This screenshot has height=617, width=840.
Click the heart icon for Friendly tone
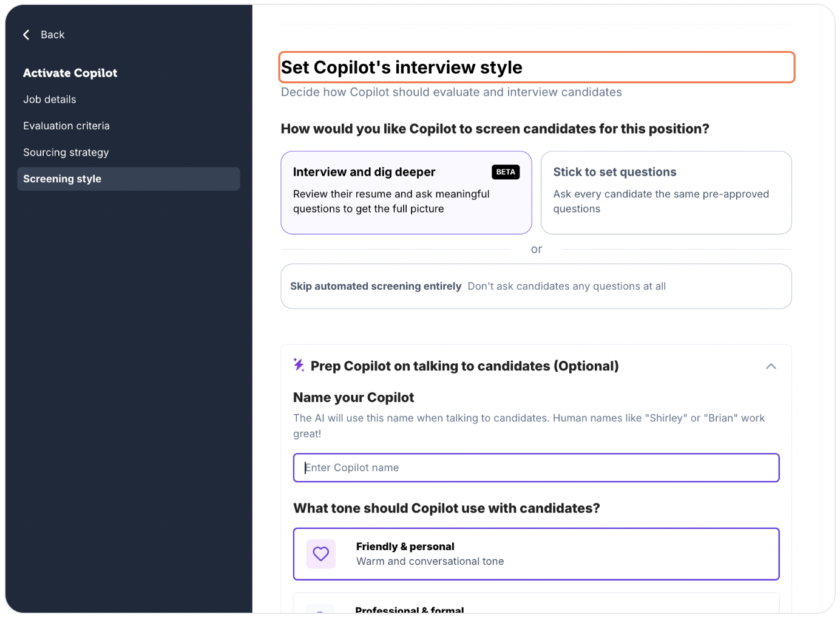click(321, 554)
